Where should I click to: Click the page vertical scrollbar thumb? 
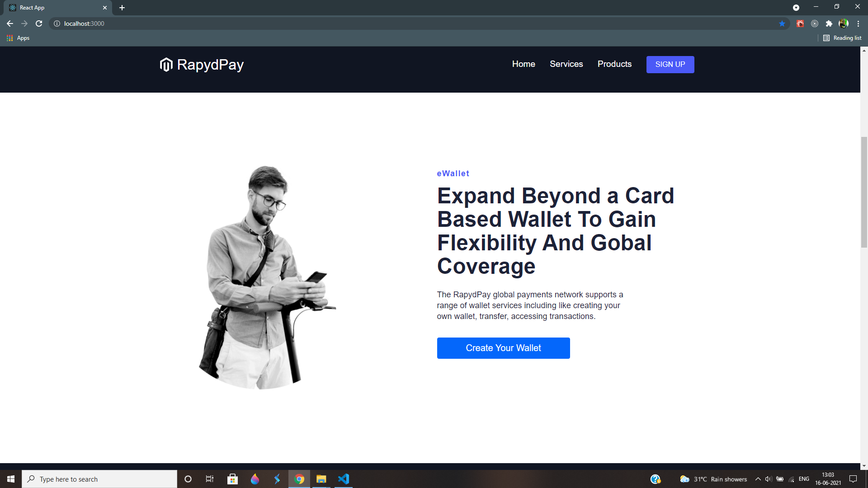point(864,192)
